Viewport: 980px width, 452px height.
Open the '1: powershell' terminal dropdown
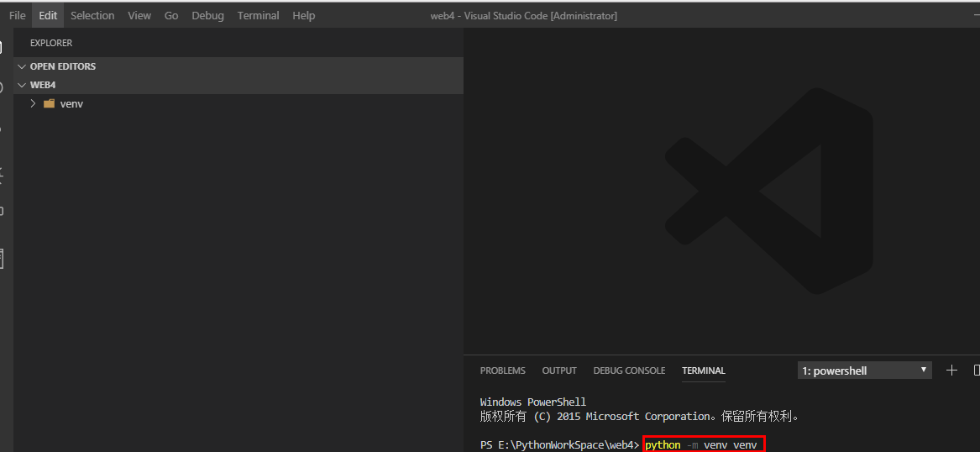click(865, 371)
